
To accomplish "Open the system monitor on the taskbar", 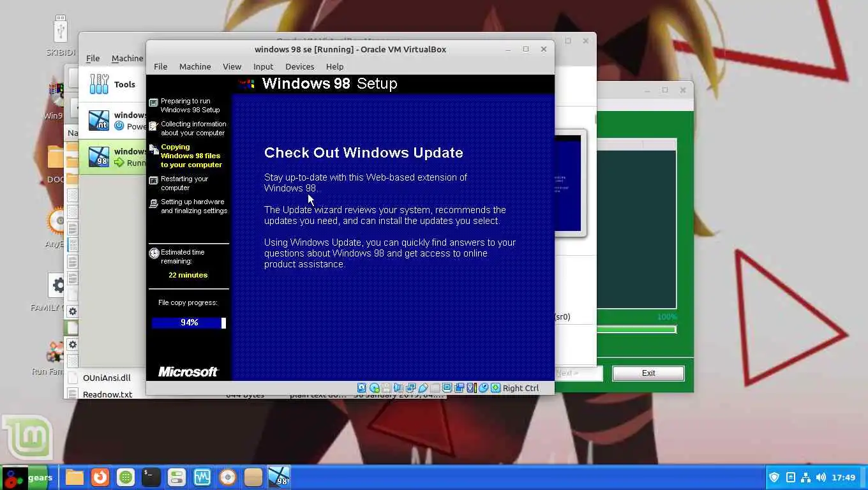I will point(202,477).
